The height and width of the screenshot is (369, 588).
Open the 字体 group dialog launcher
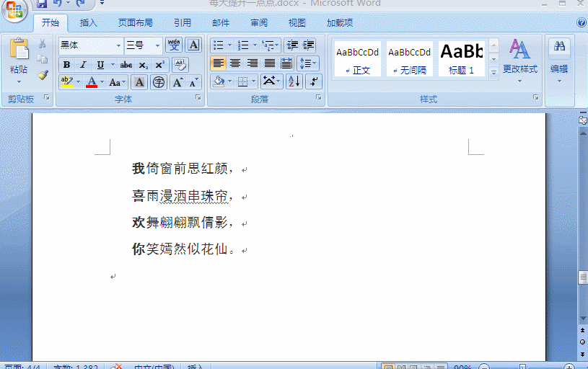(x=198, y=97)
